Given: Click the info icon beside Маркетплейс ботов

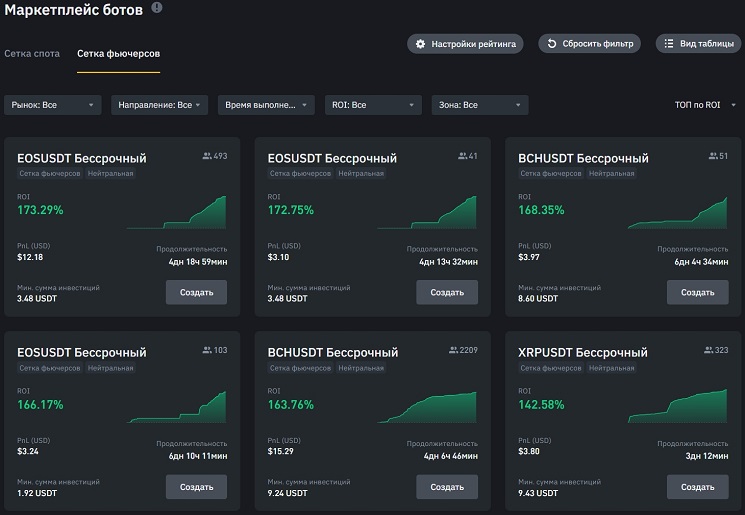Looking at the screenshot, I should click(157, 8).
